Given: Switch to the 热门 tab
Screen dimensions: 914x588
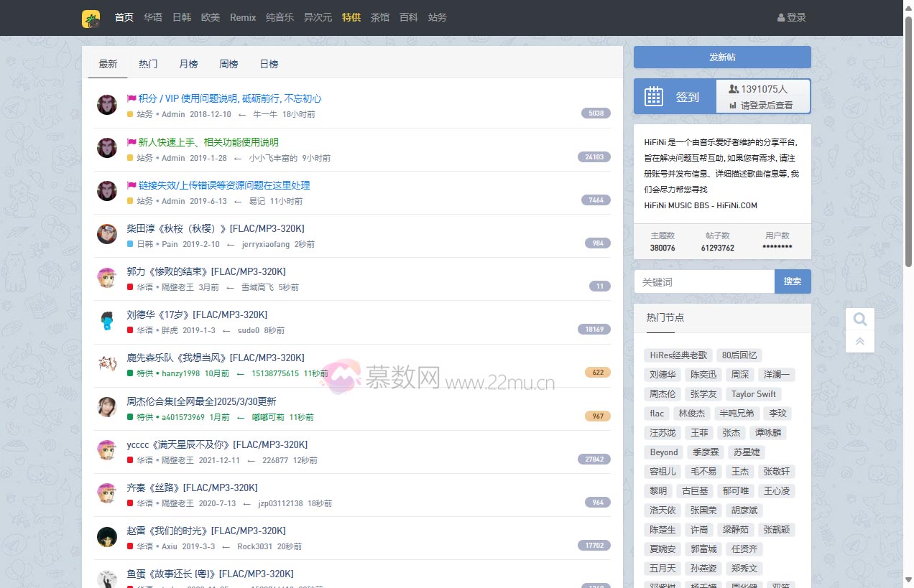Looking at the screenshot, I should (148, 64).
